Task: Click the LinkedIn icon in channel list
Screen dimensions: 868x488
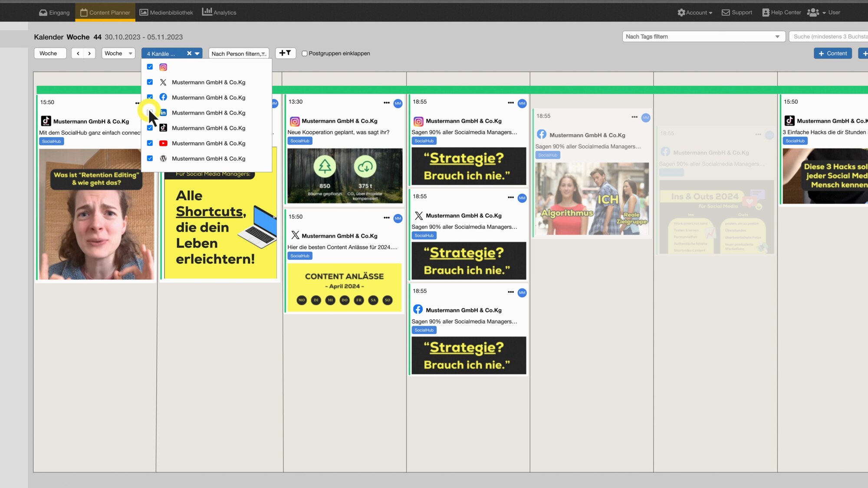Action: pyautogui.click(x=163, y=113)
